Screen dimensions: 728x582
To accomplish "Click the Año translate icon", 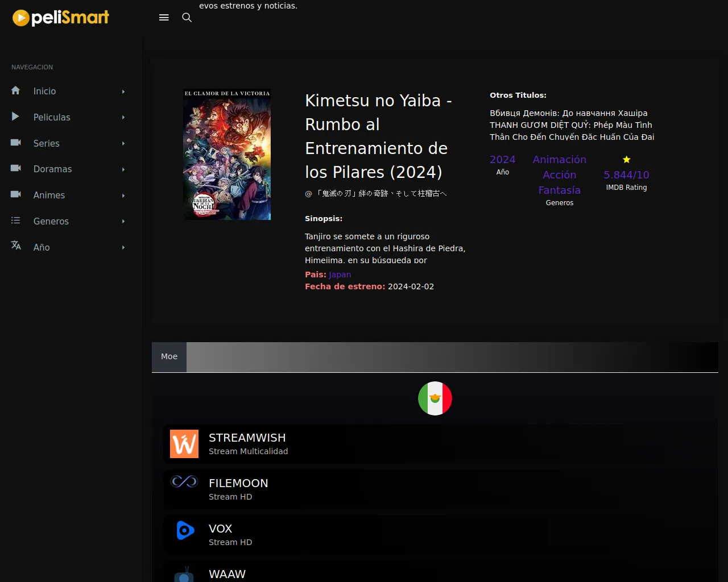I will coord(16,246).
